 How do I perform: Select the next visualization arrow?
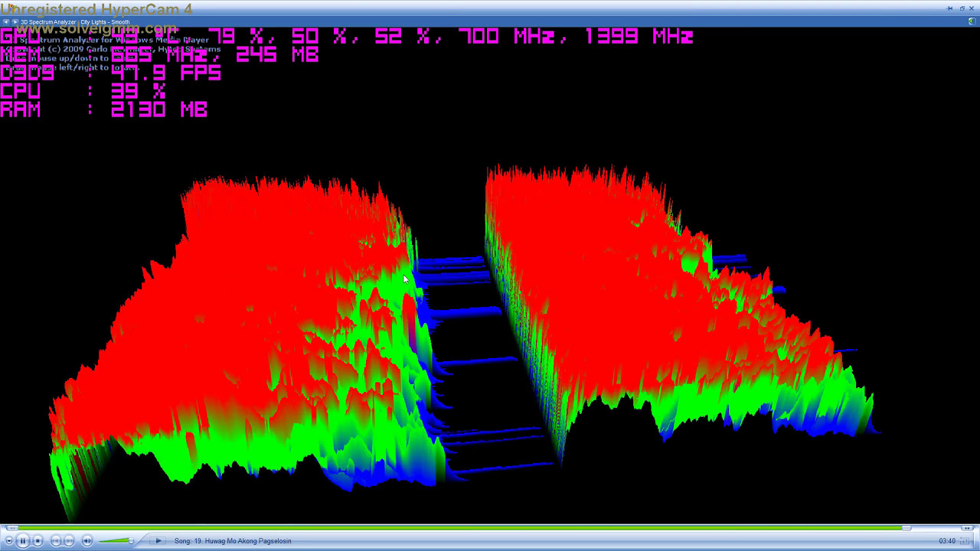[x=15, y=22]
